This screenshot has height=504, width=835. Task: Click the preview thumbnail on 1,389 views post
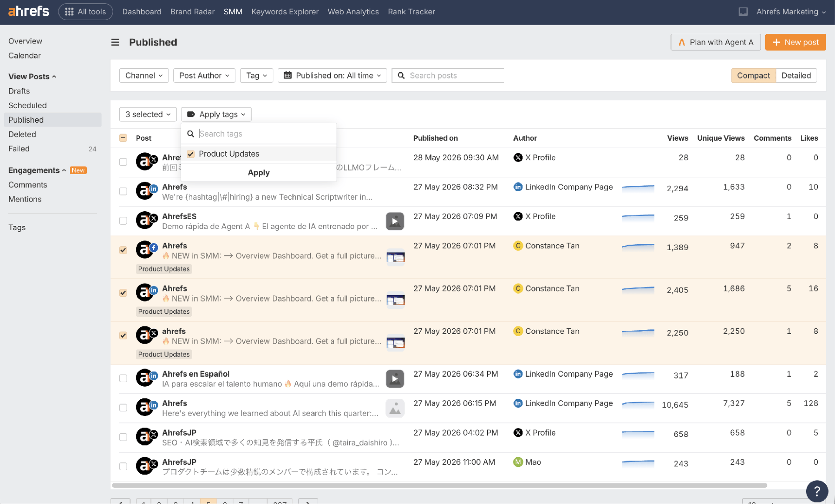[395, 258]
